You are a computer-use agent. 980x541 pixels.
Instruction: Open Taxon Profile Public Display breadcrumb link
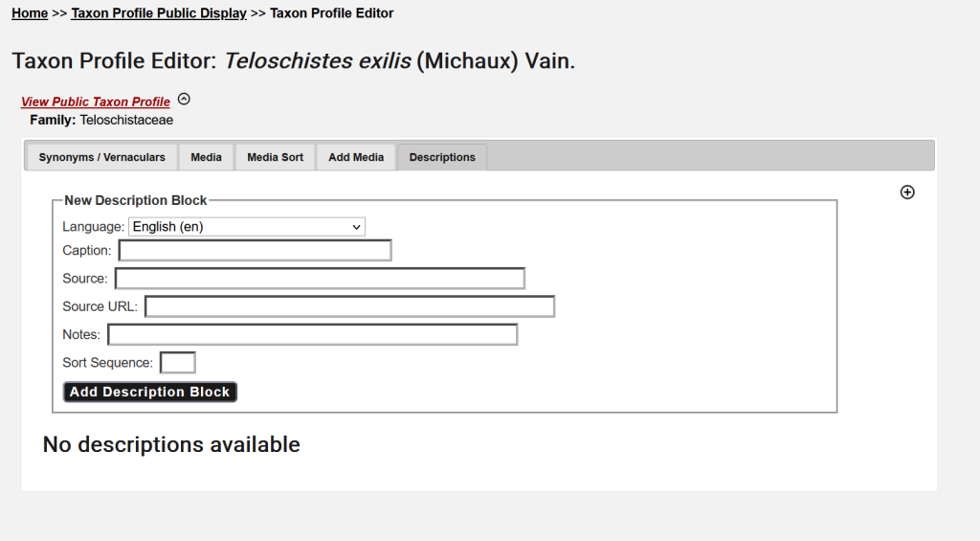[159, 13]
